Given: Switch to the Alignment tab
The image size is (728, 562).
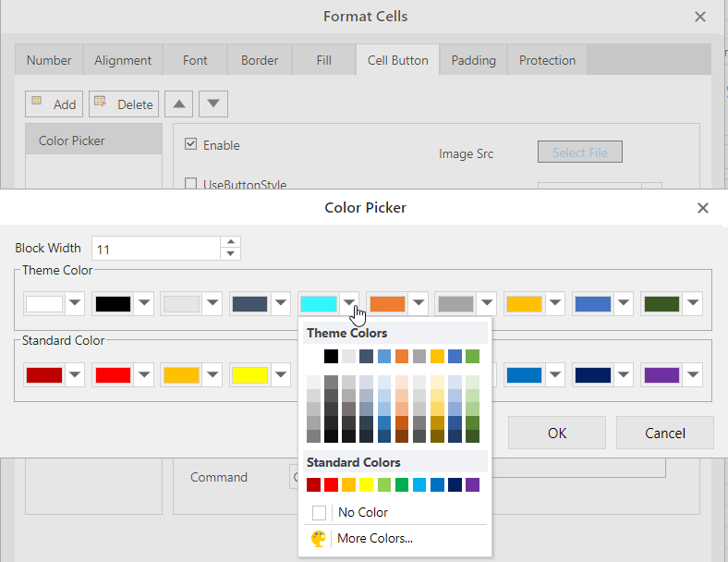Looking at the screenshot, I should (123, 60).
